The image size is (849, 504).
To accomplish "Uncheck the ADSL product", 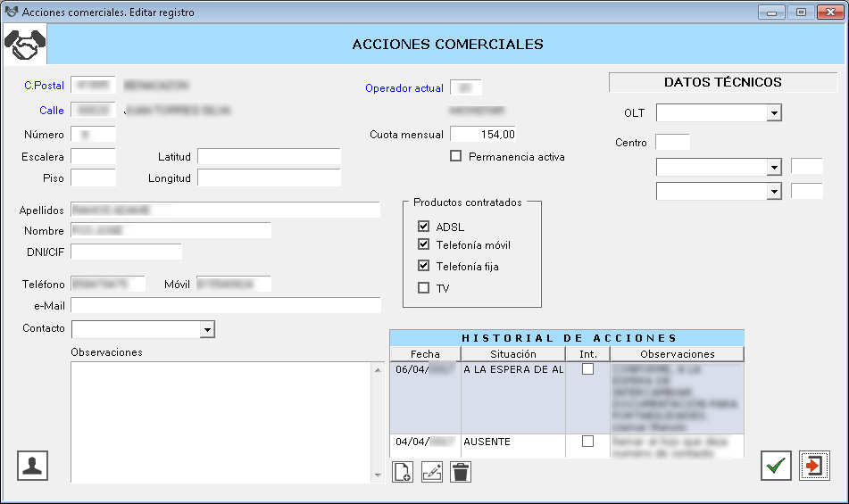I will point(424,227).
